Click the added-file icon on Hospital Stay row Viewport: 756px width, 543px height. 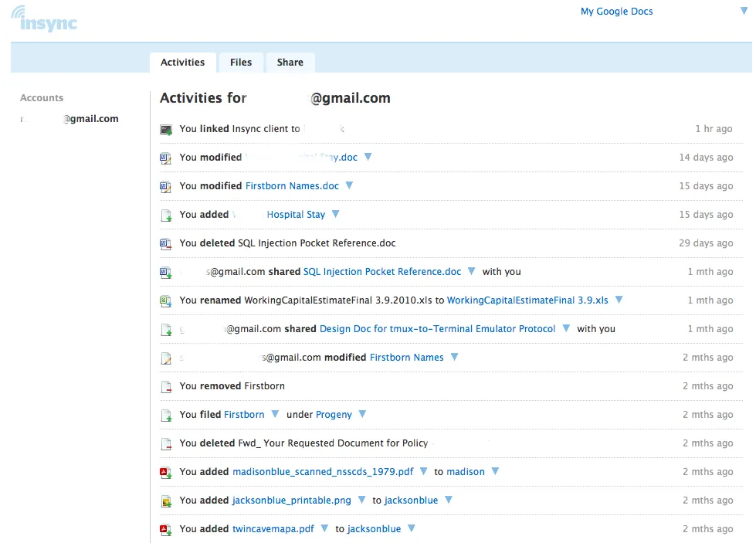click(165, 214)
